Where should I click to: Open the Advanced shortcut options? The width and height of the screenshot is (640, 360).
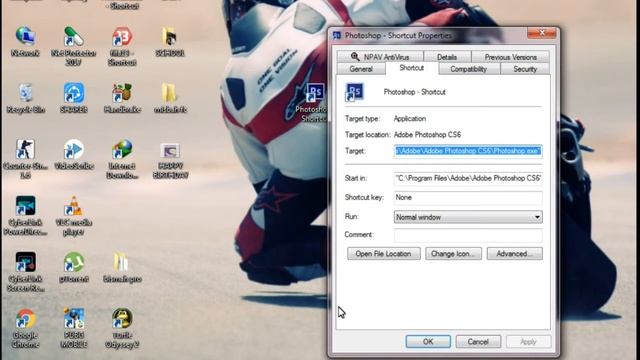(x=515, y=254)
